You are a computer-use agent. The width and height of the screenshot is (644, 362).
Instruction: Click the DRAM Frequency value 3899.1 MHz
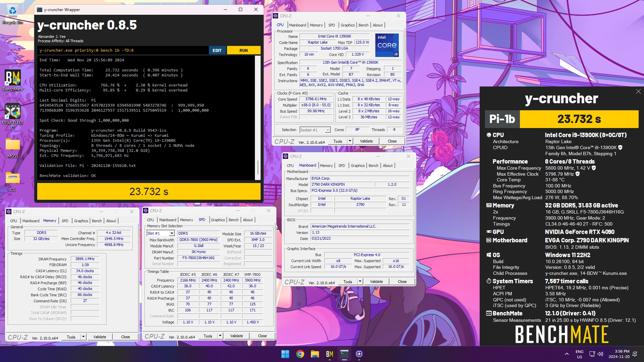(x=85, y=259)
